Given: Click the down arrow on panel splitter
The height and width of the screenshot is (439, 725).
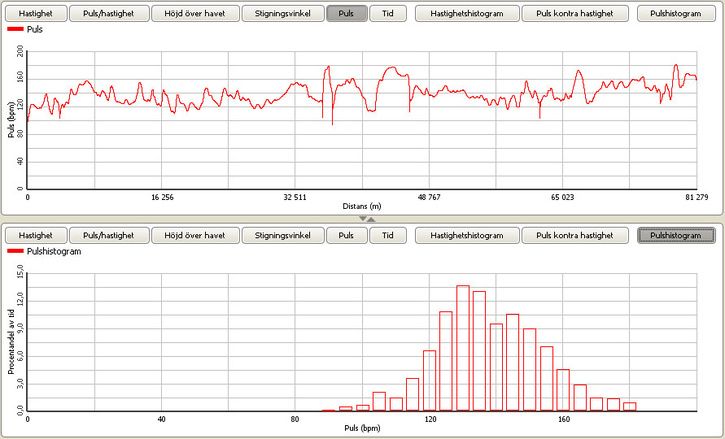Looking at the screenshot, I should [x=363, y=218].
